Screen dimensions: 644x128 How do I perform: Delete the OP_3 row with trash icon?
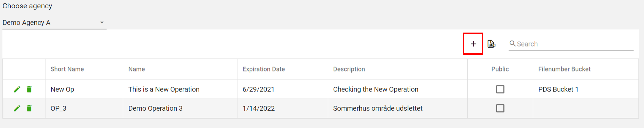point(29,108)
